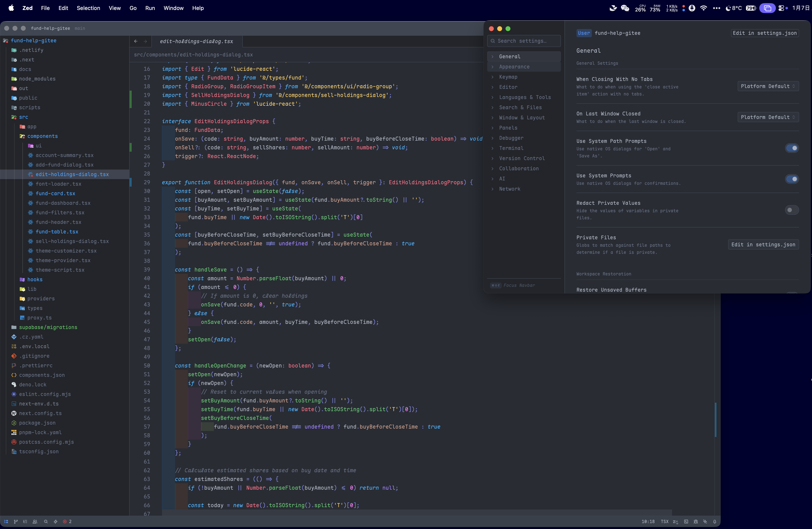Image resolution: width=812 pixels, height=529 pixels.
Task: Open On Last Window Closed dropdown
Action: pos(768,117)
